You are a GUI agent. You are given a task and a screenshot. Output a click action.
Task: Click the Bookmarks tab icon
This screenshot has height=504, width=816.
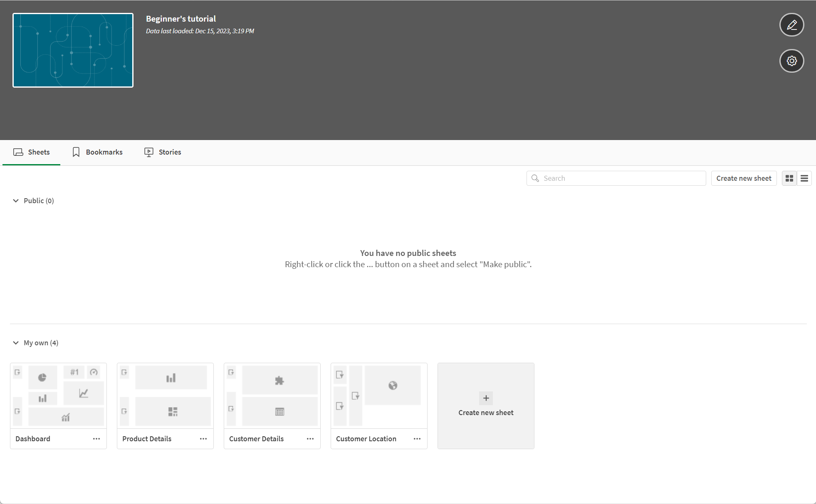click(x=76, y=152)
